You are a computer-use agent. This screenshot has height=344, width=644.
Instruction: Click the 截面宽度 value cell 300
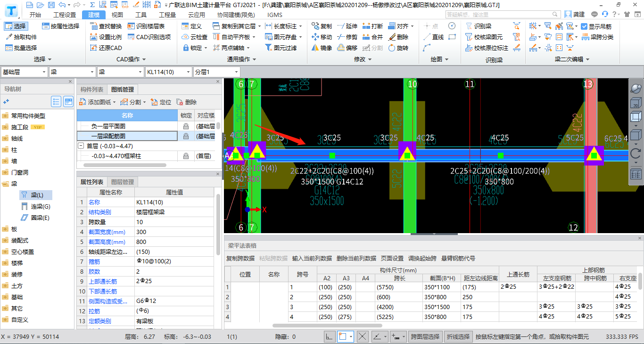(x=173, y=232)
